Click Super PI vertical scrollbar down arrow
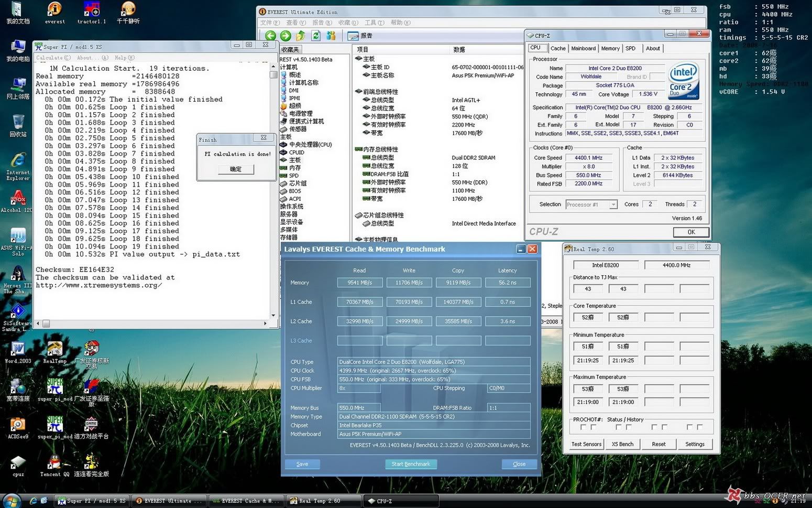 pyautogui.click(x=273, y=315)
